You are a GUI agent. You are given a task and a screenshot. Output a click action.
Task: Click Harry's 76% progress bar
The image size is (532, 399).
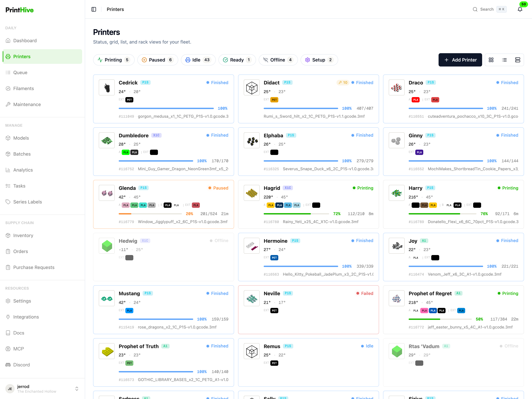coord(443,214)
